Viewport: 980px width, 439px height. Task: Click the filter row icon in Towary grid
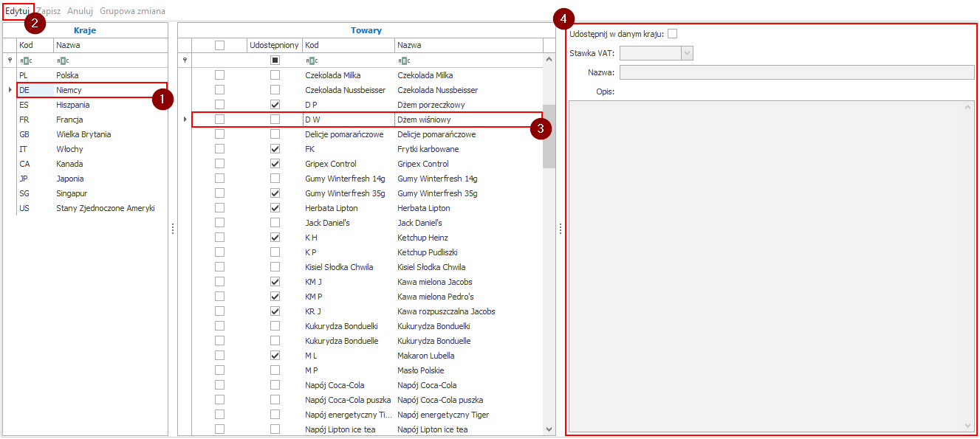185,61
